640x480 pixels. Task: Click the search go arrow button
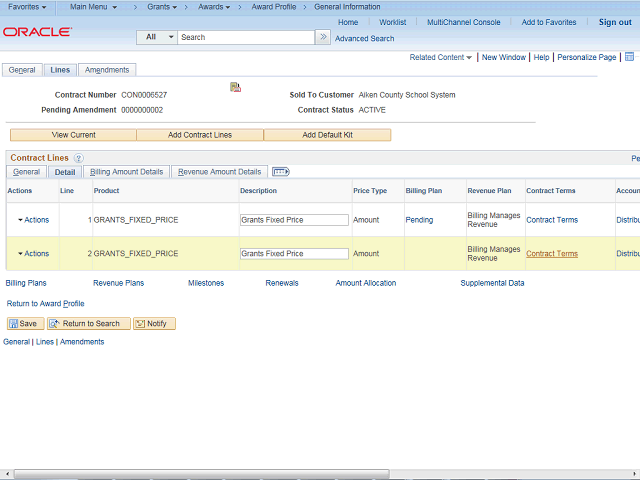pyautogui.click(x=322, y=37)
